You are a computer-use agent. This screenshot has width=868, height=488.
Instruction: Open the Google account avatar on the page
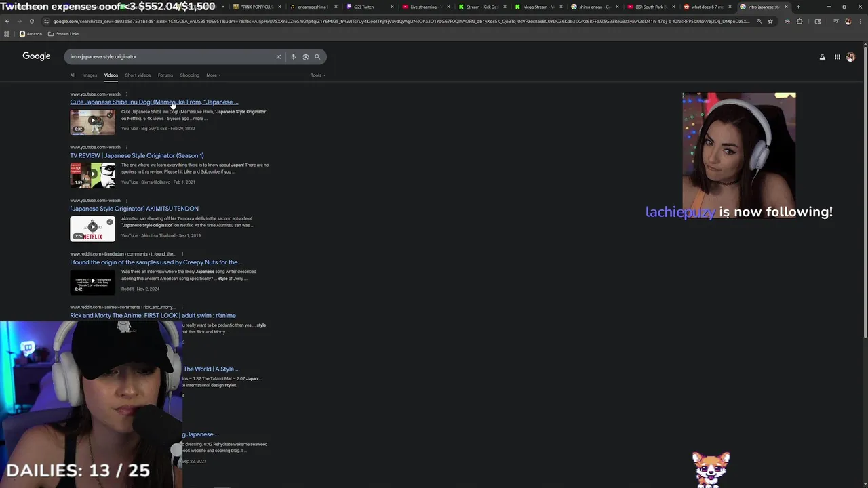click(x=850, y=57)
